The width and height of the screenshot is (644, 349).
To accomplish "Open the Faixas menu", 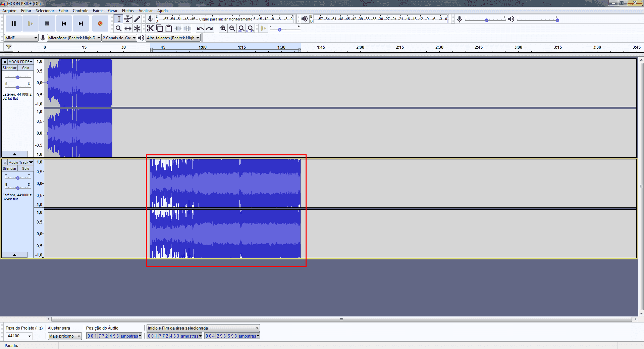I will (98, 11).
